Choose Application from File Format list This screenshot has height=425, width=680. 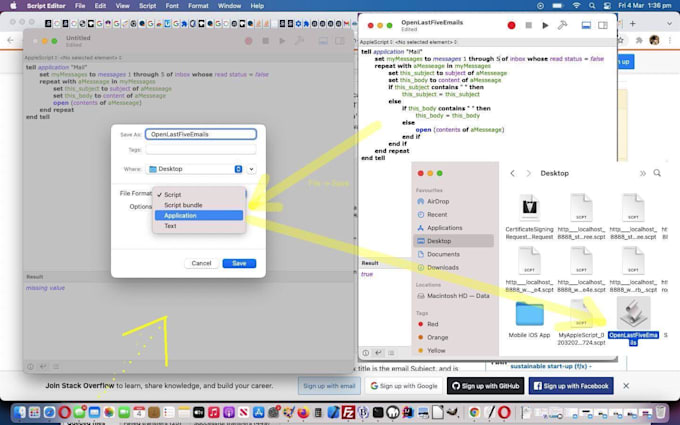[x=199, y=216]
